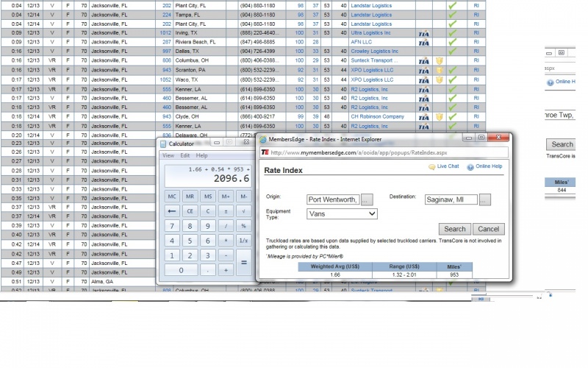Screen dimensions: 588x368
Task: Click the TIA icon in Sunteck Transport Columbus row
Action: coord(424,61)
